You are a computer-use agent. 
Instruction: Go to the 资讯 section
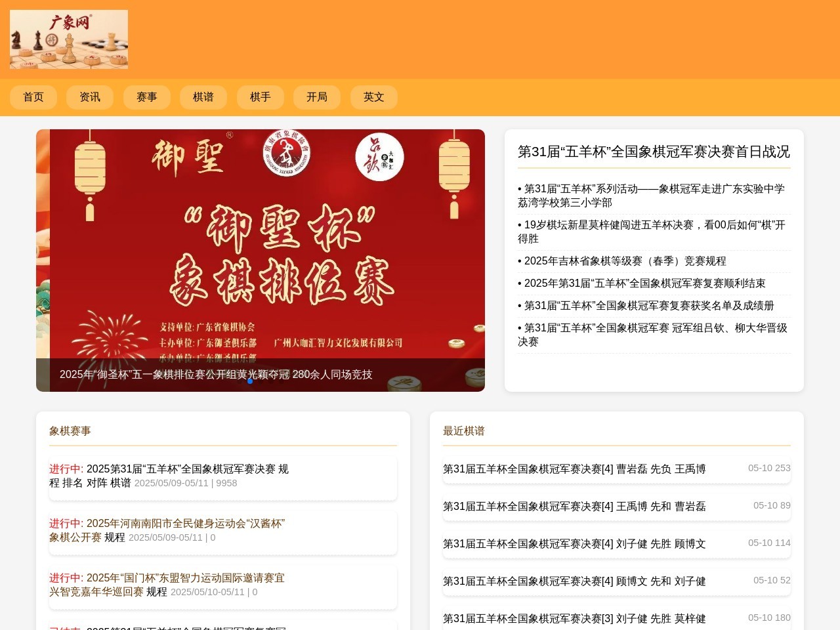[x=90, y=97]
